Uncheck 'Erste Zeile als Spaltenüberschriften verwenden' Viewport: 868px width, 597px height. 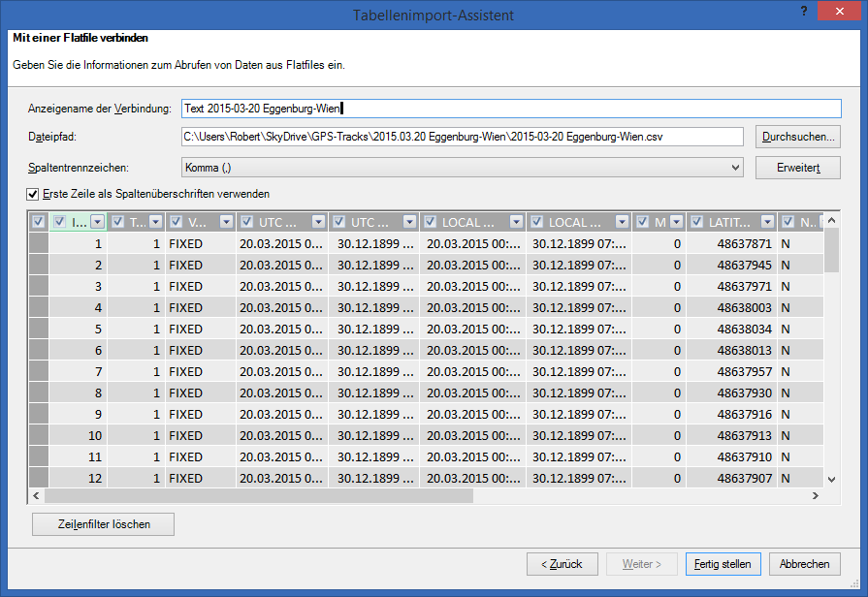[33, 194]
